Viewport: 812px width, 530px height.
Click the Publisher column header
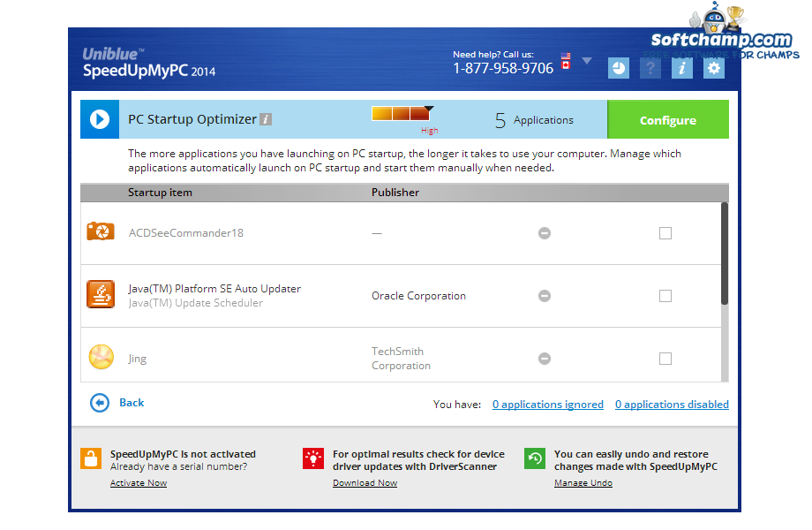[x=395, y=193]
